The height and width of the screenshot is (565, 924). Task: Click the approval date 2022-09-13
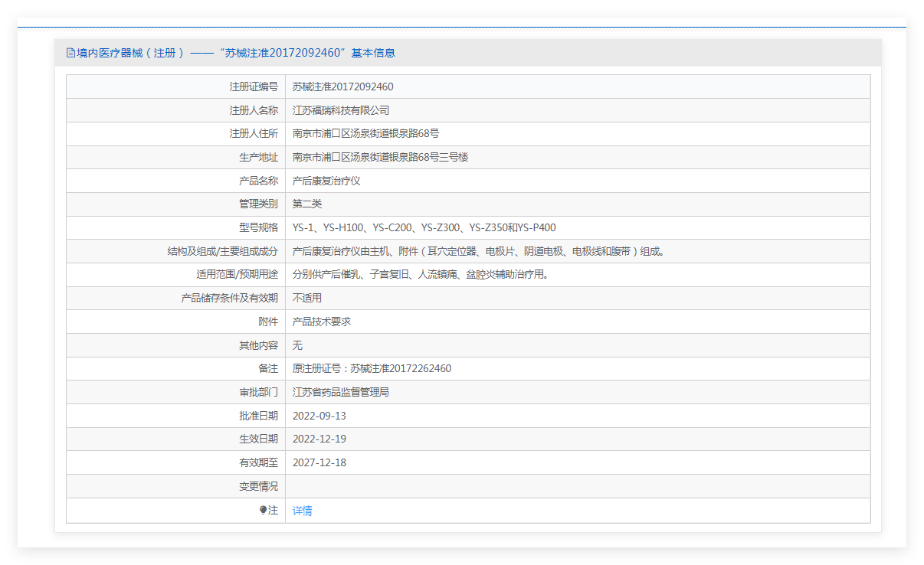click(x=319, y=416)
